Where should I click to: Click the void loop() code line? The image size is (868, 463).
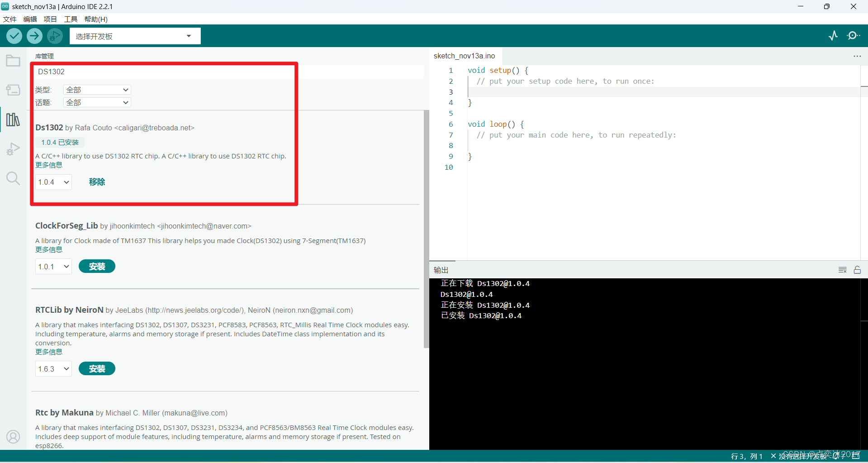pyautogui.click(x=496, y=124)
